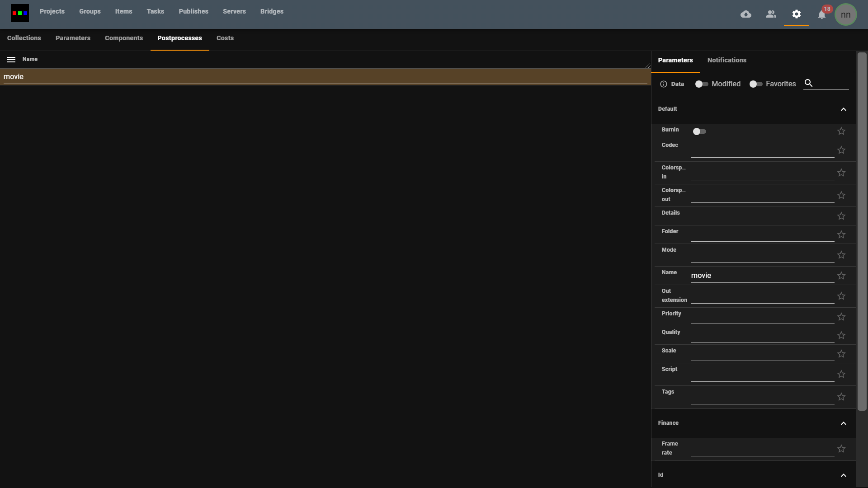
Task: Click the hamburger menu beside Name column
Action: [11, 60]
